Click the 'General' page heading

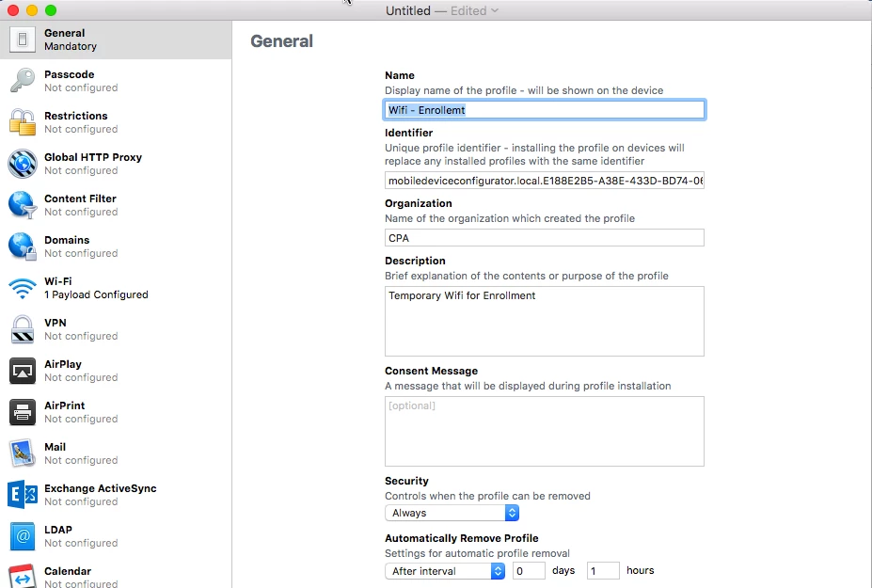(281, 41)
